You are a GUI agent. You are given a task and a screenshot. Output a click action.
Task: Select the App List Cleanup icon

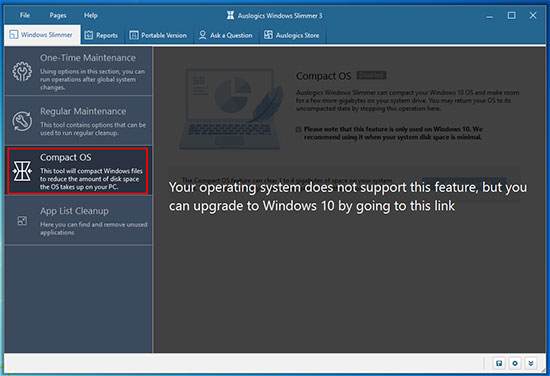point(22,221)
